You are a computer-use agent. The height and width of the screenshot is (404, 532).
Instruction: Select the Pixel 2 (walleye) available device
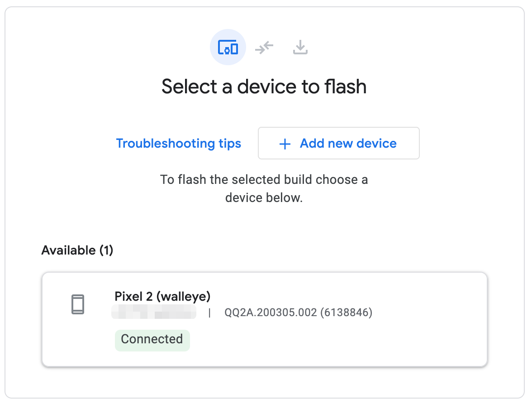click(x=265, y=318)
